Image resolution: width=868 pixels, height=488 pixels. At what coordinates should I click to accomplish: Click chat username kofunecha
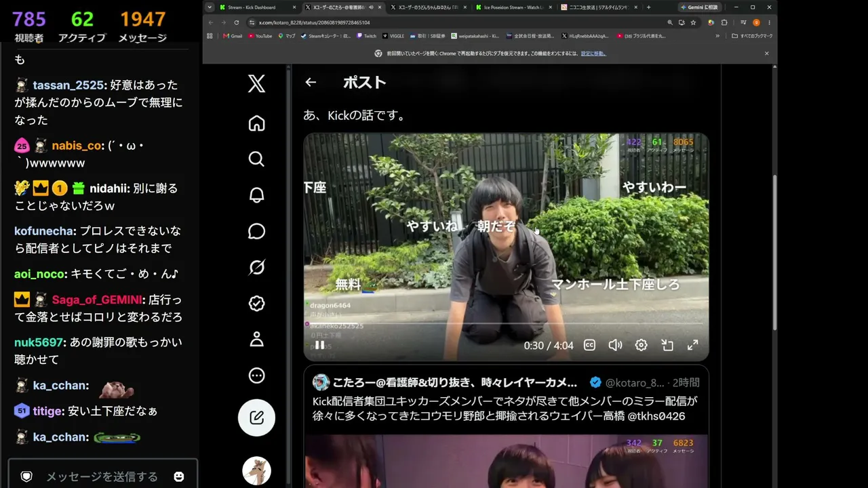tap(44, 231)
